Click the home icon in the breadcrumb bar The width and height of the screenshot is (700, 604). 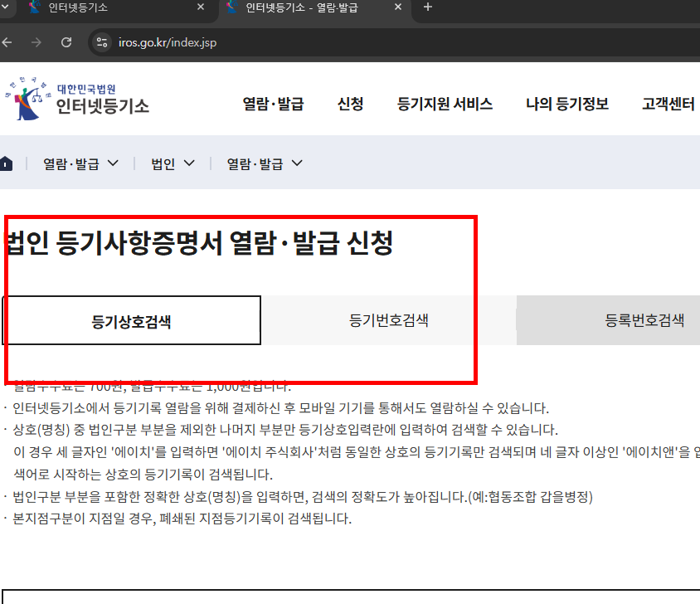point(7,163)
